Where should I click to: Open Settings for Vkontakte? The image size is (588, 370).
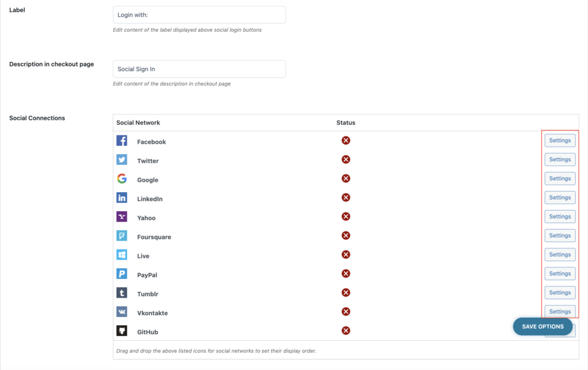tap(560, 311)
